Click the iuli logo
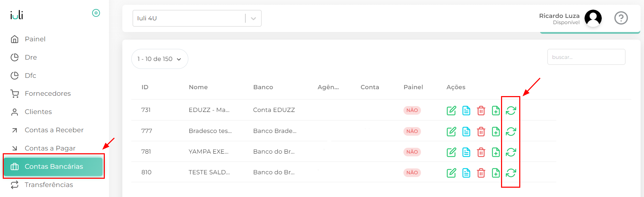The image size is (644, 197). point(16,15)
